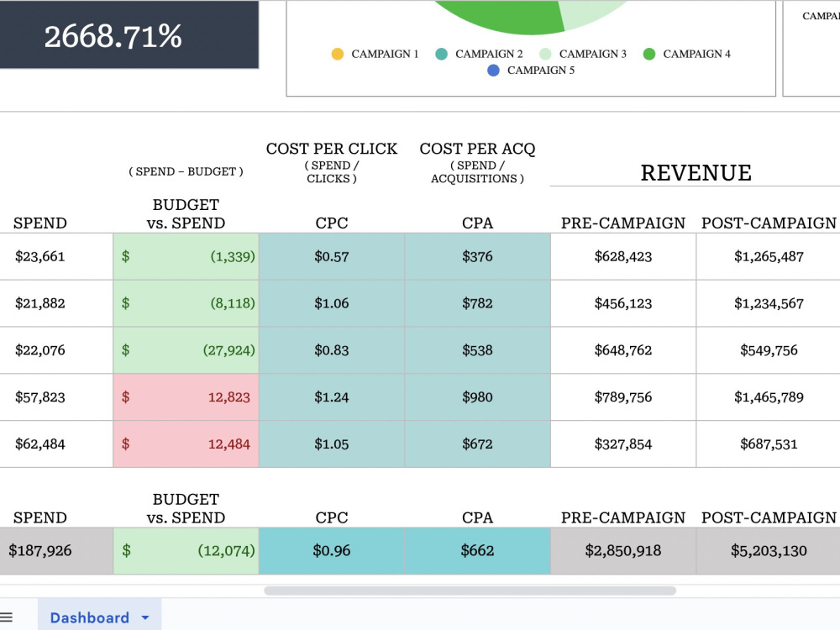Click the horizontal scrollbar thumb

click(470, 591)
